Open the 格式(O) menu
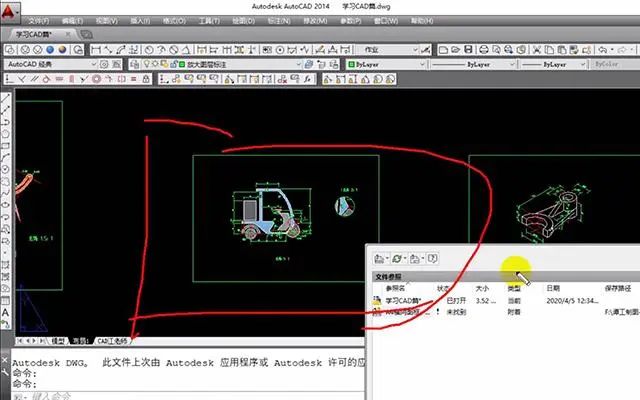The width and height of the screenshot is (640, 400). pyautogui.click(x=175, y=21)
